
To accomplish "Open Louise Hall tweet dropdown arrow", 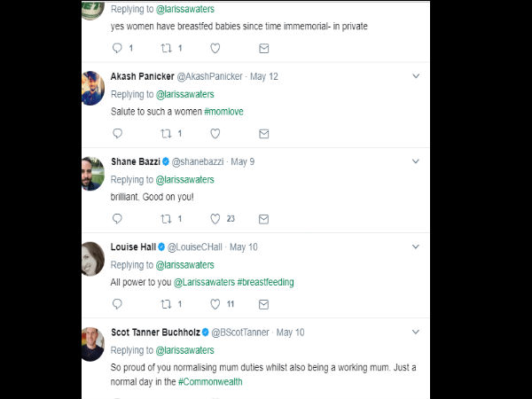I will pyautogui.click(x=417, y=246).
